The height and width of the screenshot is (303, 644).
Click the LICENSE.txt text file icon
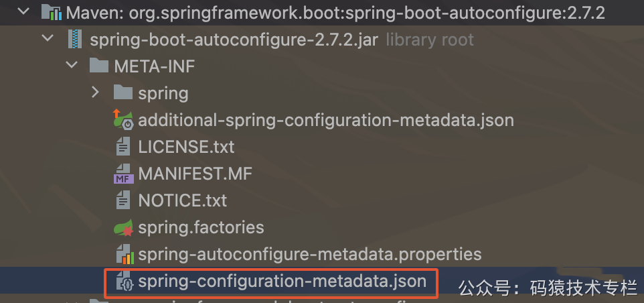click(123, 147)
